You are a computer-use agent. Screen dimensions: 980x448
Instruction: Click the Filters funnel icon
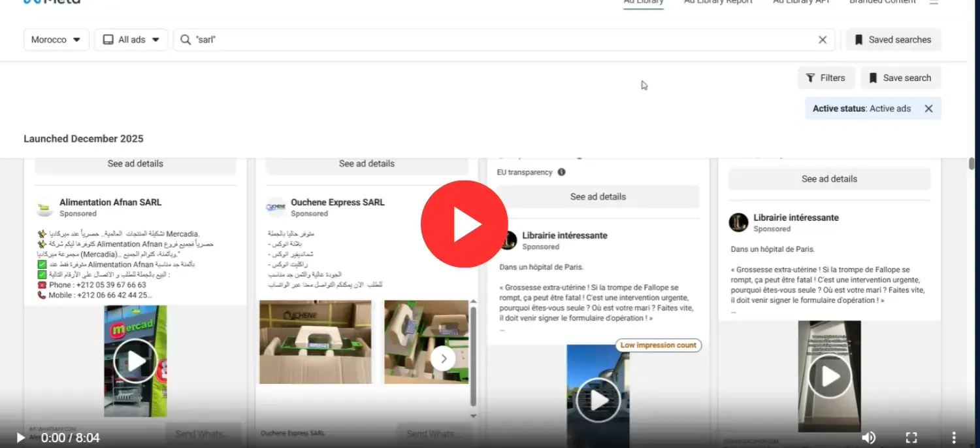810,78
